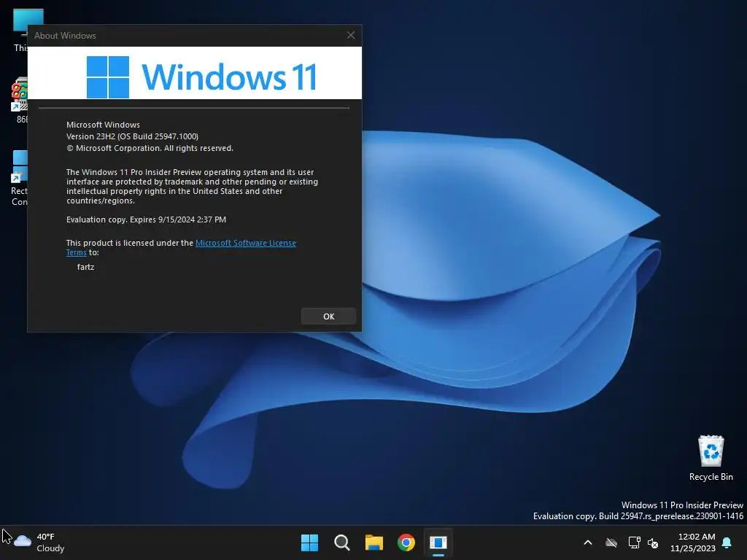
Task: Click the Microsoft Corporation copyright line
Action: coord(150,148)
